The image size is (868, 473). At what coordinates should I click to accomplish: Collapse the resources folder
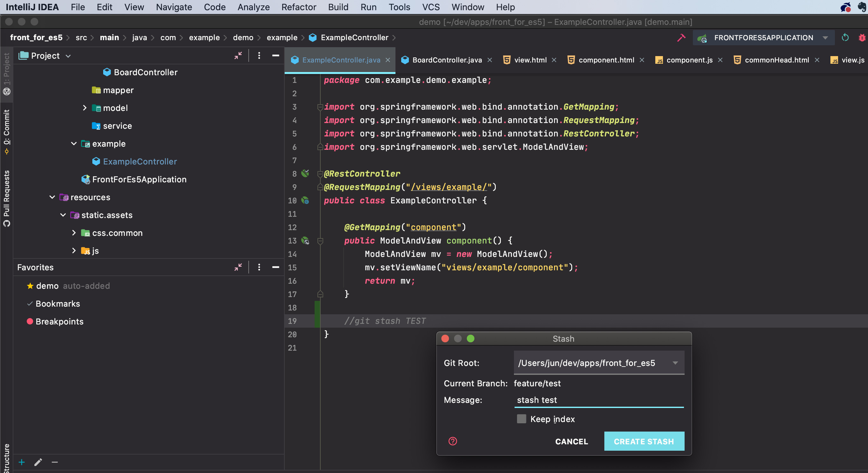(52, 197)
